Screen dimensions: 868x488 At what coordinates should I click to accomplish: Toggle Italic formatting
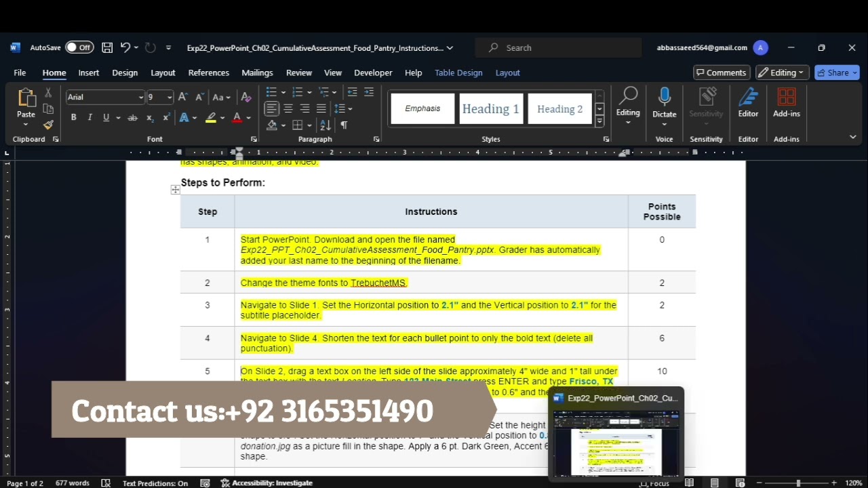tap(90, 117)
